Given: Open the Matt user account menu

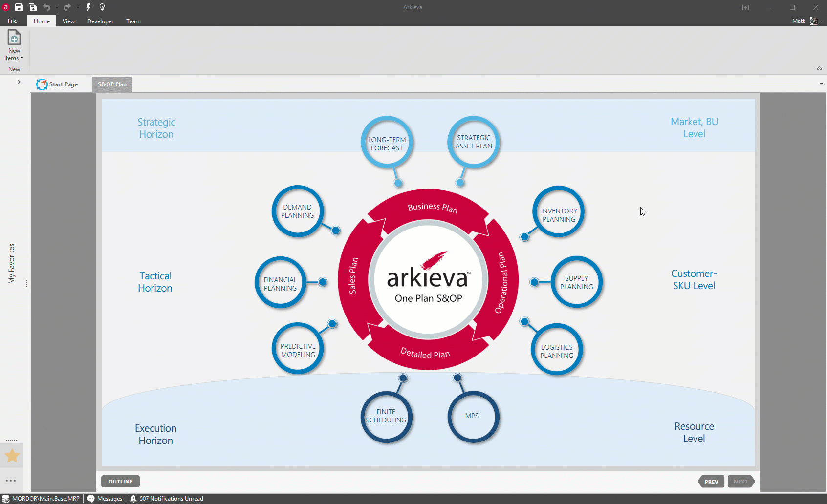Looking at the screenshot, I should click(x=806, y=21).
